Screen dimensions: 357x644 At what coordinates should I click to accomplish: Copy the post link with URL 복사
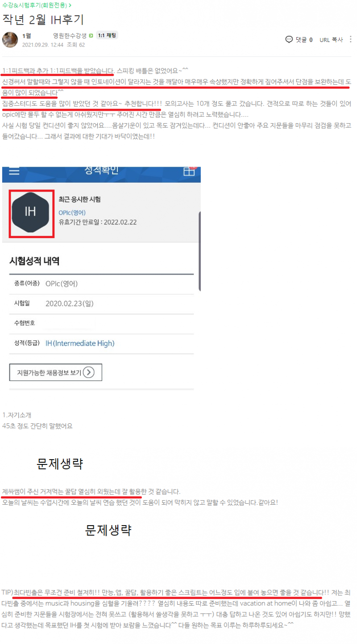coord(331,39)
